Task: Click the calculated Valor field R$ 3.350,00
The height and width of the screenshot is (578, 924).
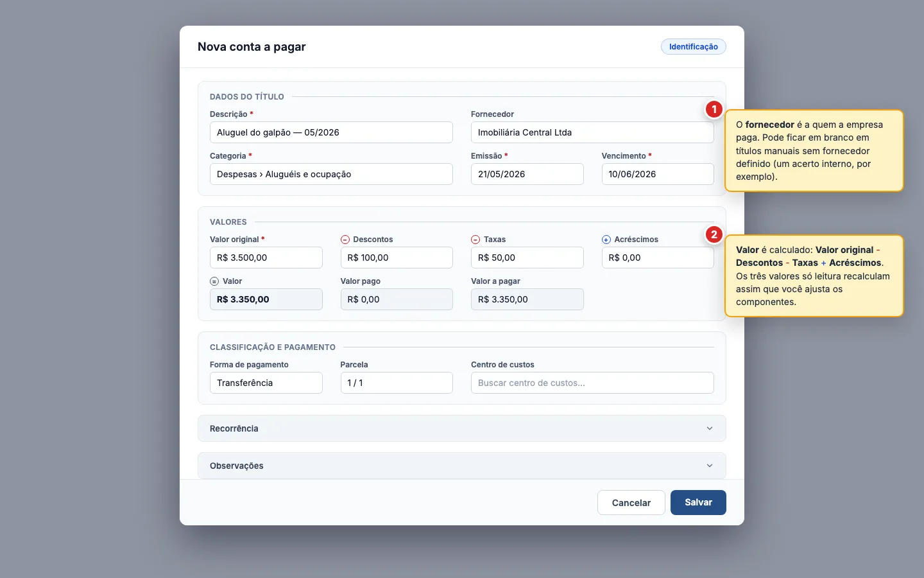Action: (266, 299)
